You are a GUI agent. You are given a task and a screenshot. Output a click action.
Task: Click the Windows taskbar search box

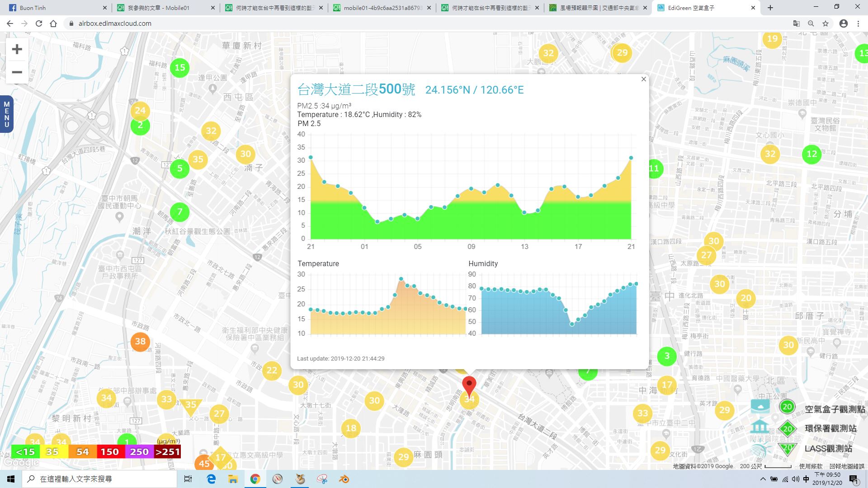point(99,479)
